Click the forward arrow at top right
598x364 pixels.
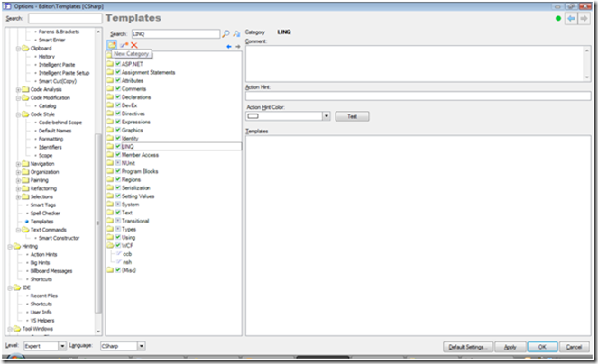click(584, 18)
